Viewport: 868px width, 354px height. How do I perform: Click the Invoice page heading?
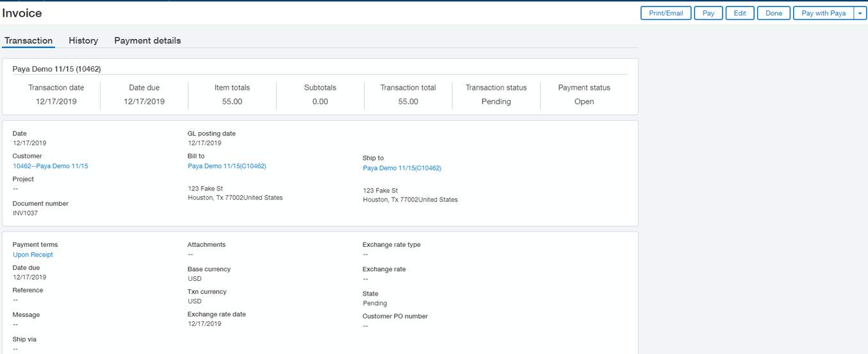(x=22, y=13)
